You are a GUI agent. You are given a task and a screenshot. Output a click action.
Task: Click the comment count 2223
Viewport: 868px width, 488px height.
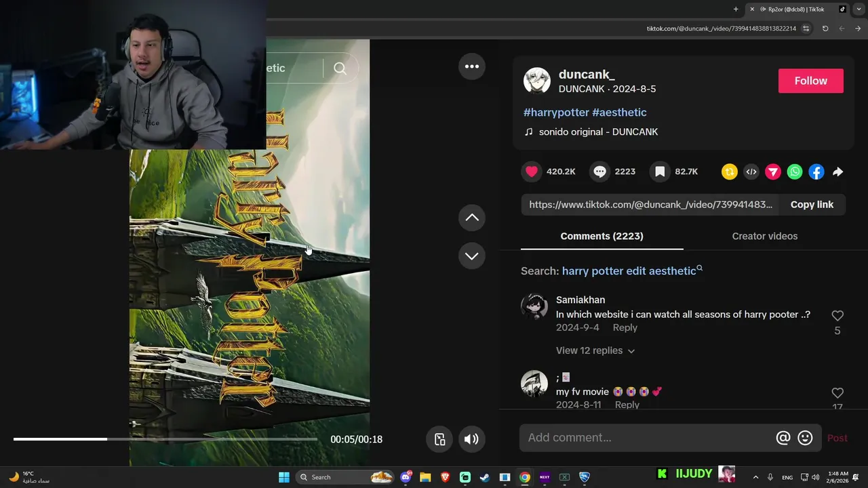625,171
